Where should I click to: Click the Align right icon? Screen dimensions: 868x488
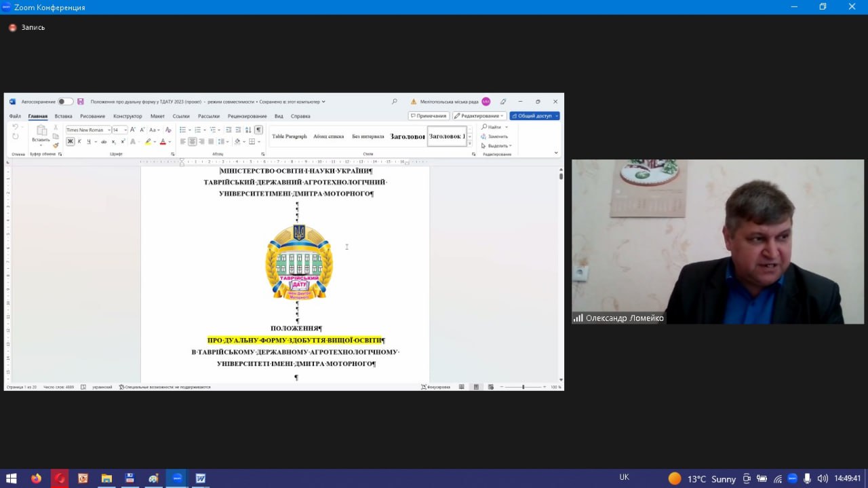pyautogui.click(x=201, y=142)
